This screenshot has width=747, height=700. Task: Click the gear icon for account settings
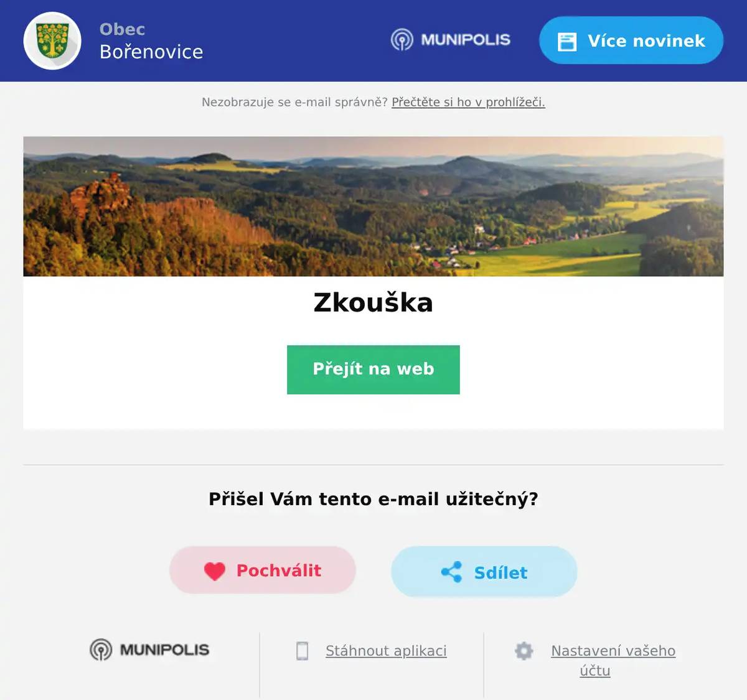(524, 651)
